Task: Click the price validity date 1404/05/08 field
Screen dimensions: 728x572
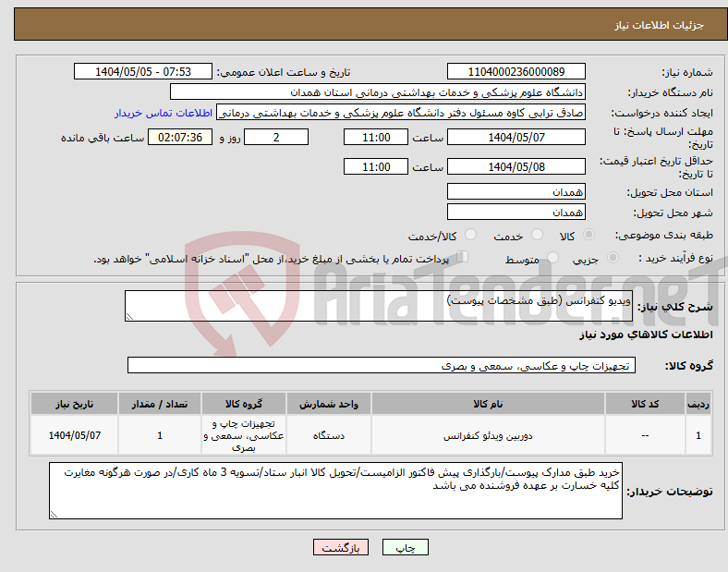Action: click(516, 166)
